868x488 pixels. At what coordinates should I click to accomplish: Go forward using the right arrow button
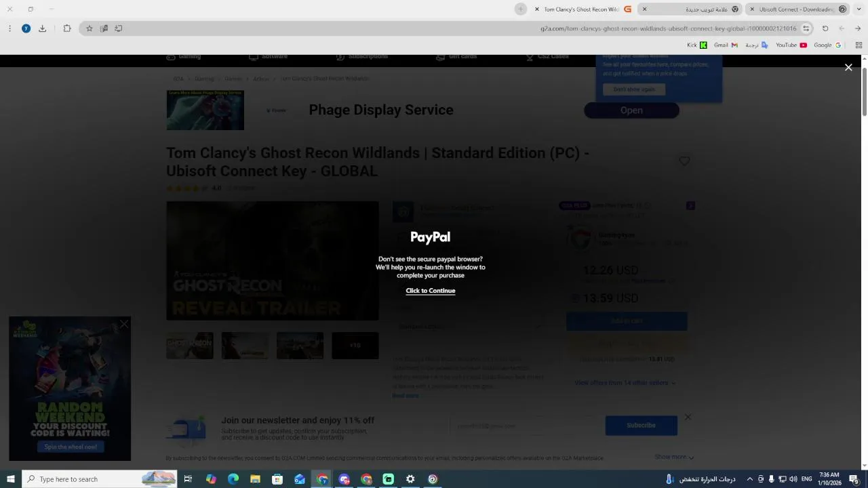858,28
